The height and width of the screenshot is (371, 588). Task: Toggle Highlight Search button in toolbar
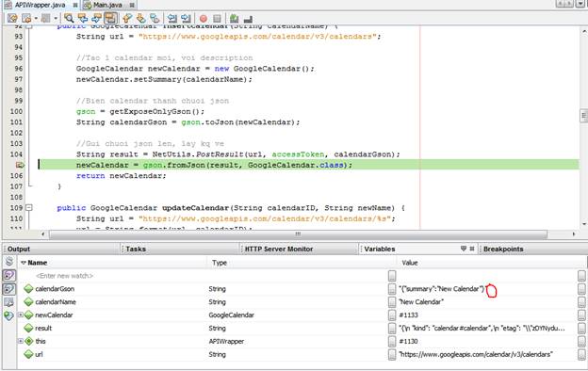pyautogui.click(x=110, y=18)
